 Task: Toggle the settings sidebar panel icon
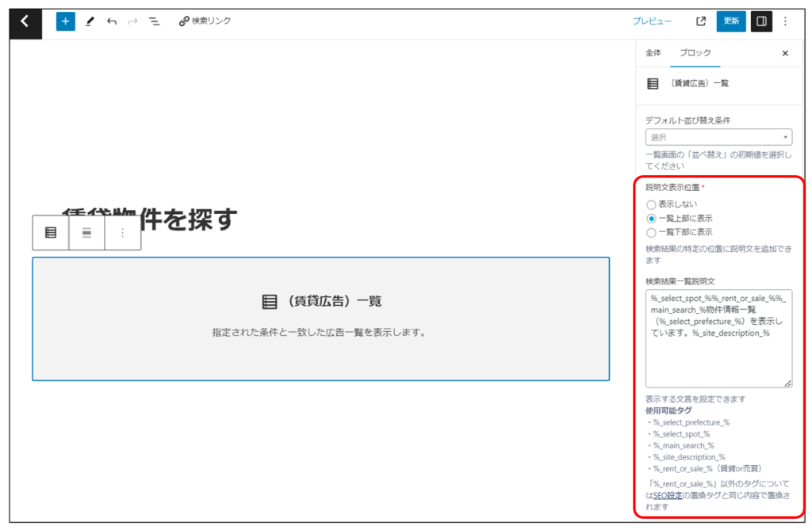coord(761,21)
